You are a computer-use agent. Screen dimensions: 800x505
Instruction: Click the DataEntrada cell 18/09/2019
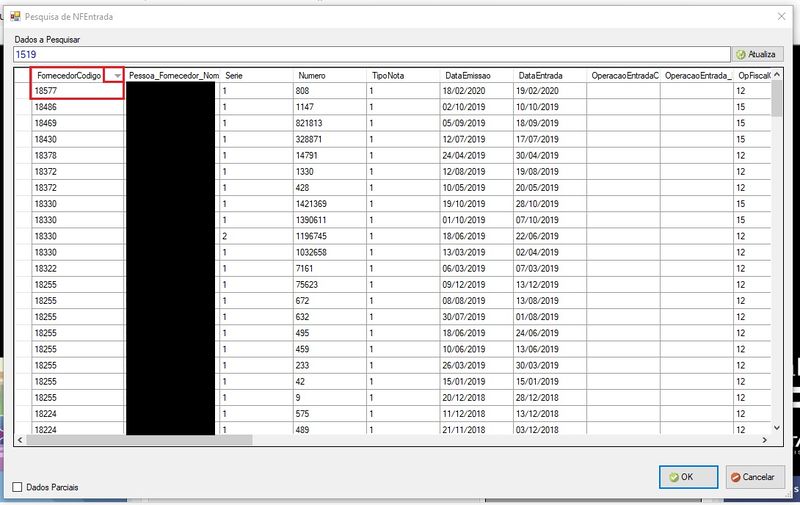pos(550,123)
